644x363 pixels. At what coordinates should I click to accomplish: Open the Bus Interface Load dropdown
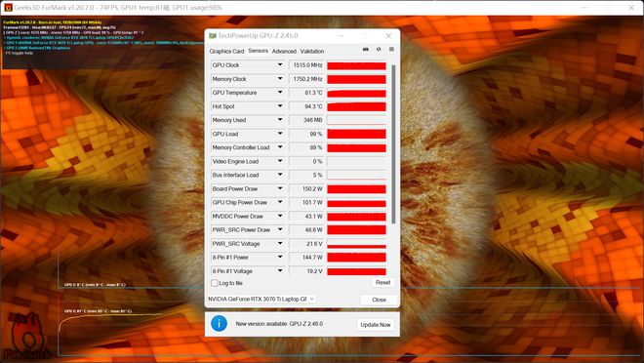(x=280, y=175)
